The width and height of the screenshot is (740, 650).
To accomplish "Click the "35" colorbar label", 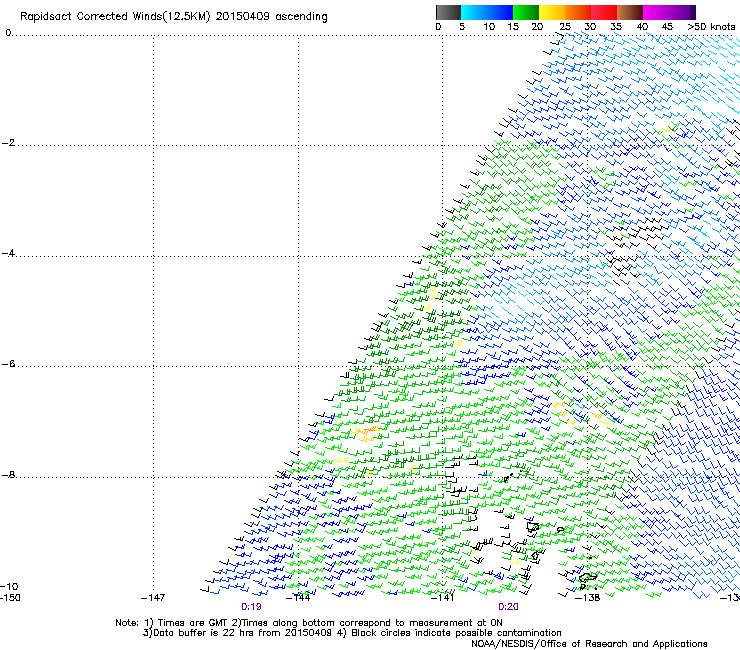I will click(616, 27).
